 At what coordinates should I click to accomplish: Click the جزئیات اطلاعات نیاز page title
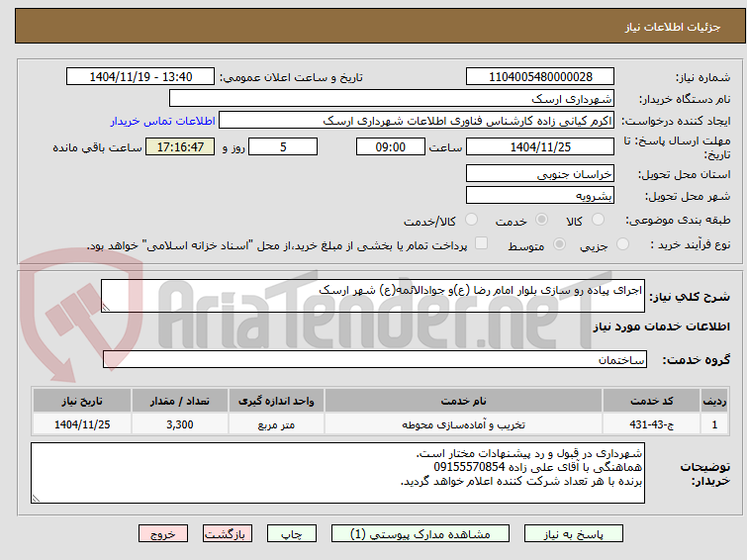coord(672,27)
